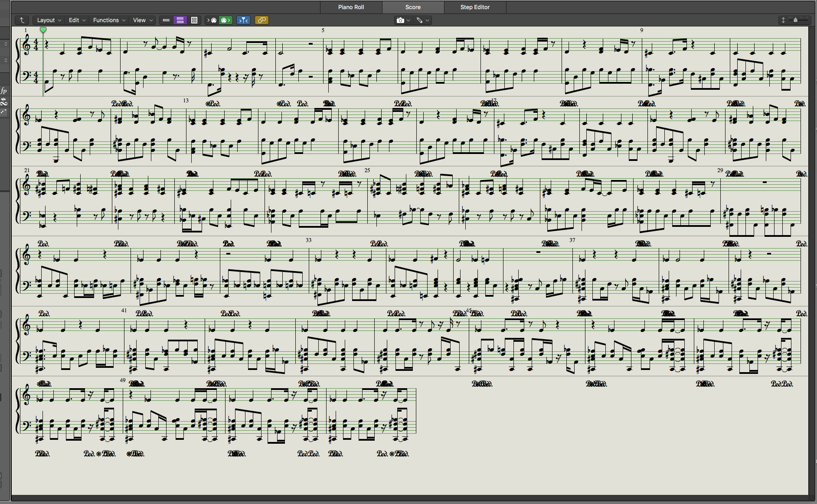Adjust the vertical zoom slider handle
Viewport: 817px width, 504px height.
pos(795,20)
